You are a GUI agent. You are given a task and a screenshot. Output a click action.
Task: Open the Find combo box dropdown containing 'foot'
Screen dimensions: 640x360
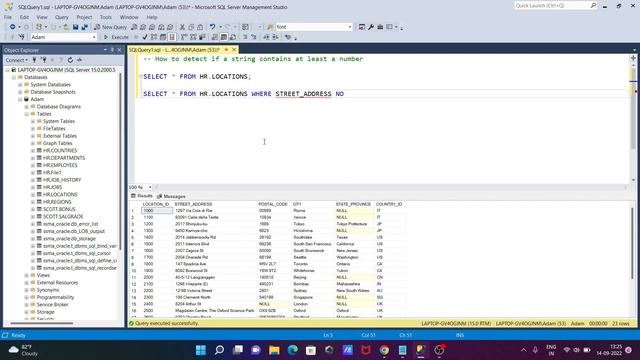(x=350, y=27)
